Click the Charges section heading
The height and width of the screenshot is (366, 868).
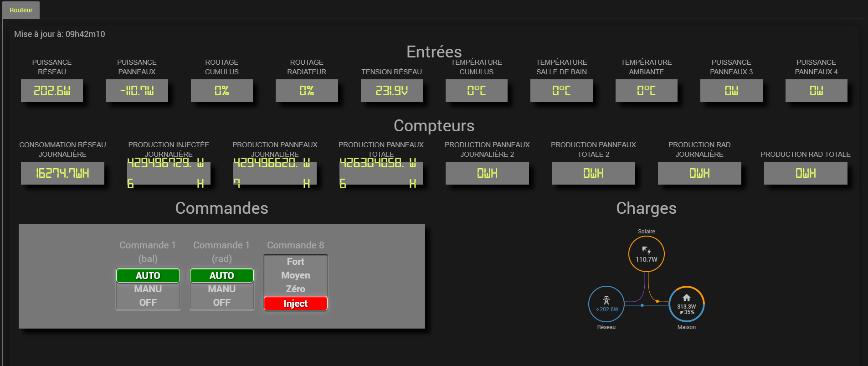pyautogui.click(x=647, y=208)
